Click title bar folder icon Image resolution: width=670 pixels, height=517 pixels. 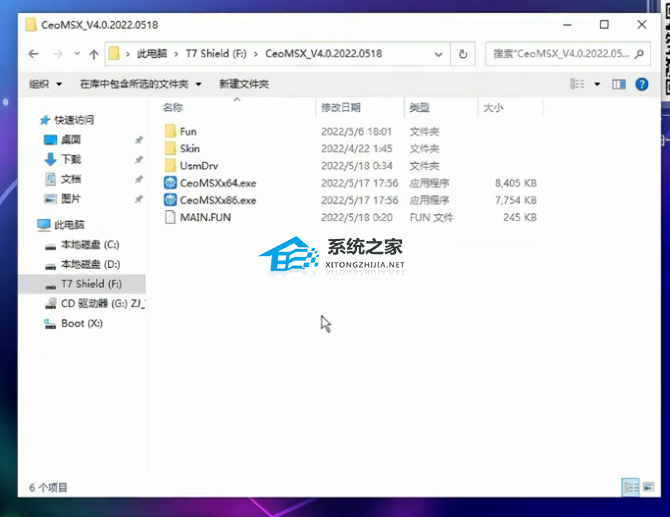pos(31,25)
